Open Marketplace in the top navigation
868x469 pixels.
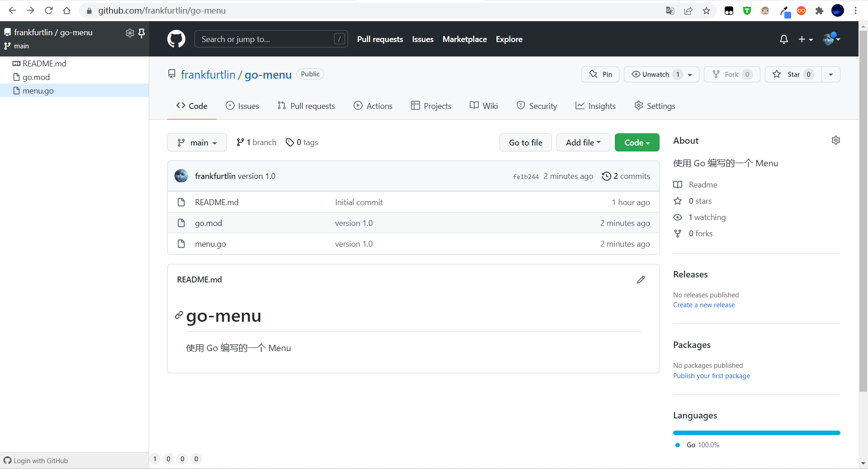click(x=465, y=39)
